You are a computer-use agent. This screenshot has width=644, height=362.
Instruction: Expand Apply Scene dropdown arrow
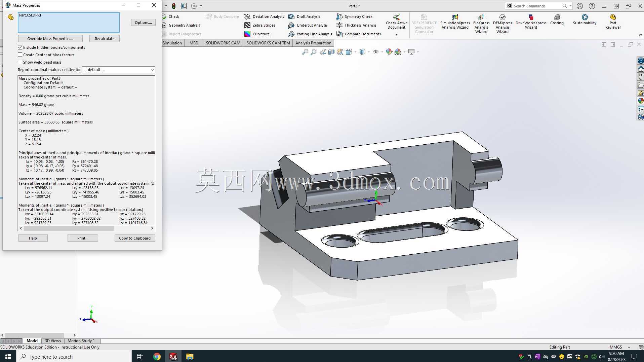[x=404, y=52]
